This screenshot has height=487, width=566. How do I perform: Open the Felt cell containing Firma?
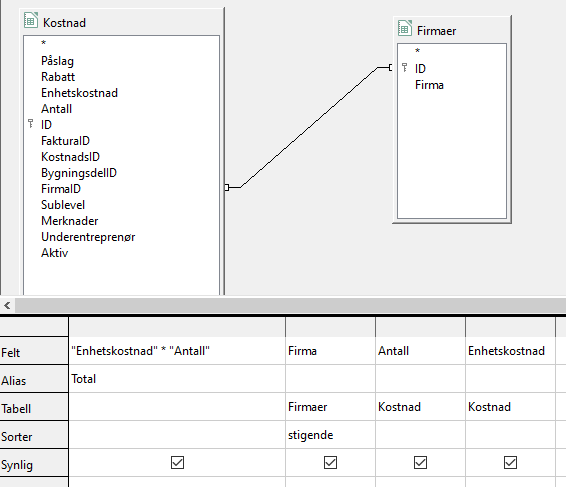(x=330, y=351)
